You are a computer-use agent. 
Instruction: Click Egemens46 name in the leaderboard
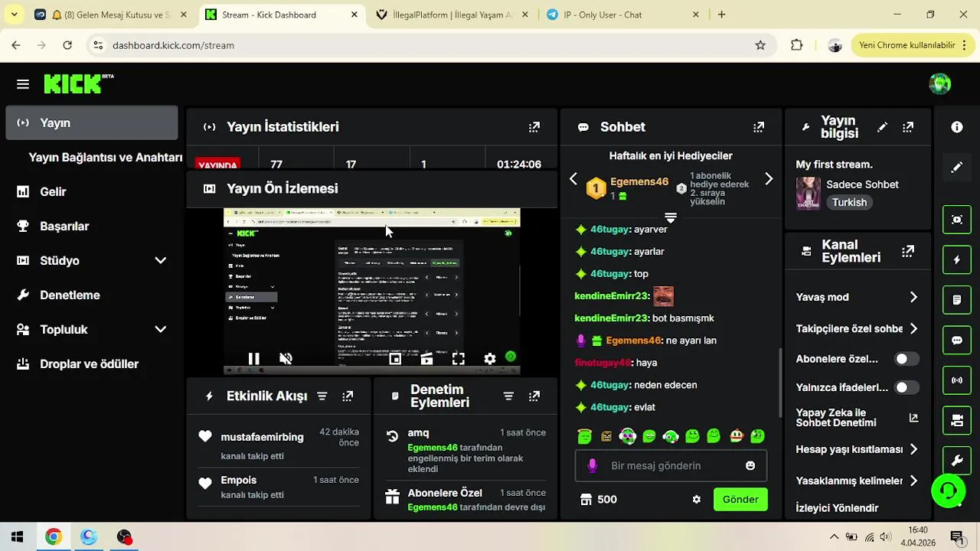639,182
